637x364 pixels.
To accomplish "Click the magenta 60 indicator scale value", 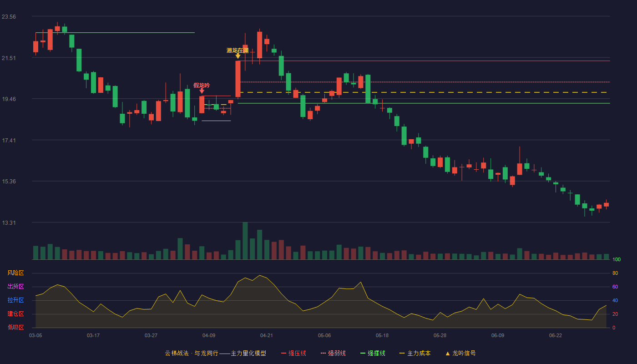I will pos(615,287).
